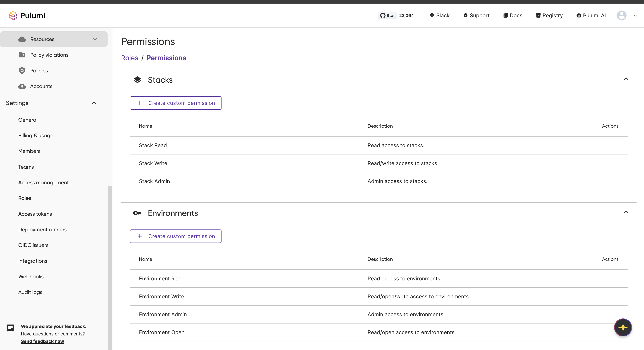Click the Stacks layers icon
644x350 pixels.
(137, 80)
